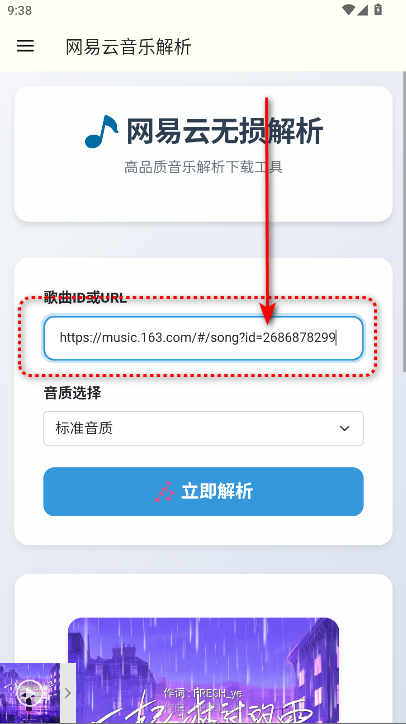
Task: Play the mini player circular play icon
Action: tap(29, 693)
